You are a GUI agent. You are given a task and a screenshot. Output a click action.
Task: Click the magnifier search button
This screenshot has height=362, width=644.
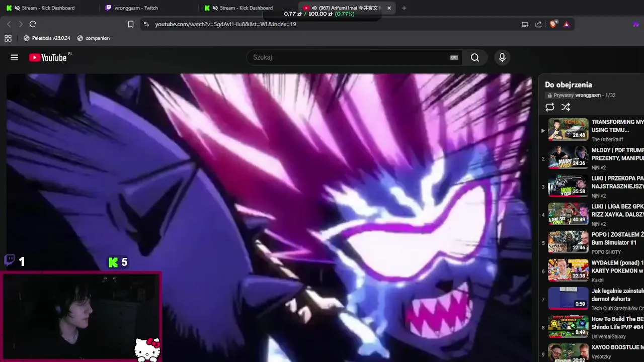tap(475, 57)
